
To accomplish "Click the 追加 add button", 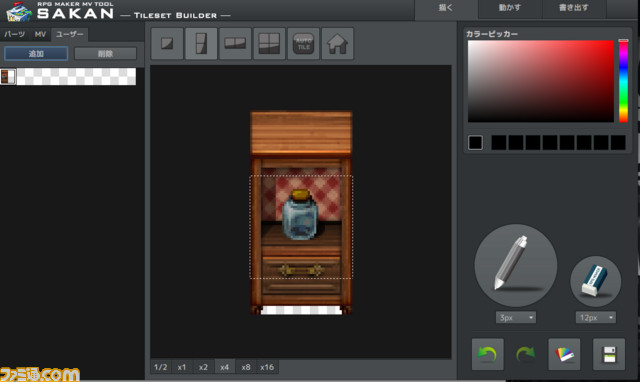I will point(36,53).
